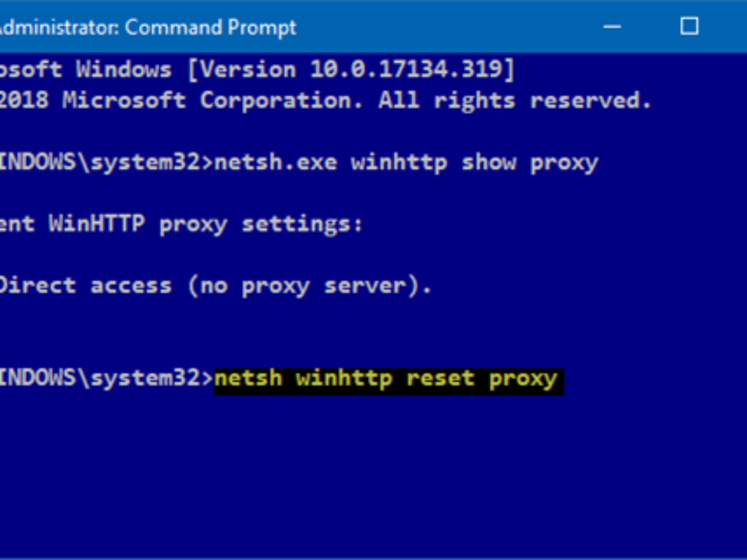
Task: Click the "Direct access" output text
Action: coord(85,286)
